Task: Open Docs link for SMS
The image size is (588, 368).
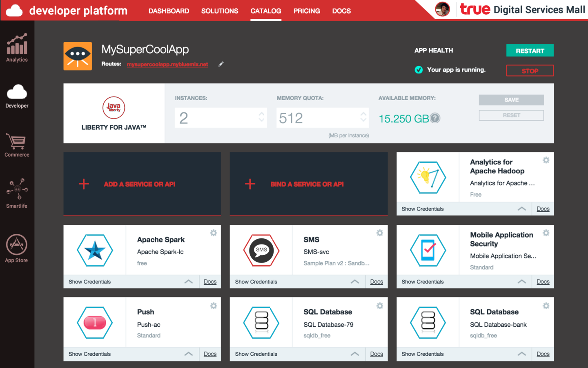Action: [376, 282]
